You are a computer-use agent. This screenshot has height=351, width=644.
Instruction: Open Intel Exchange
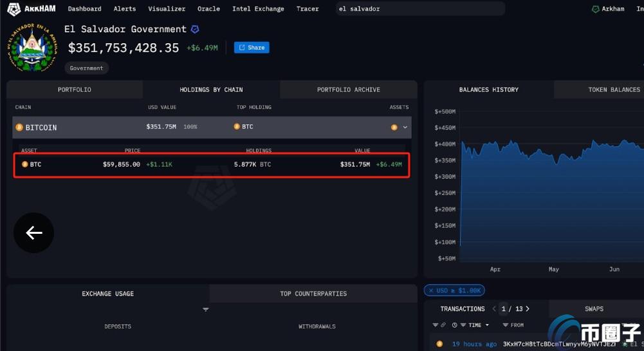[x=258, y=8]
